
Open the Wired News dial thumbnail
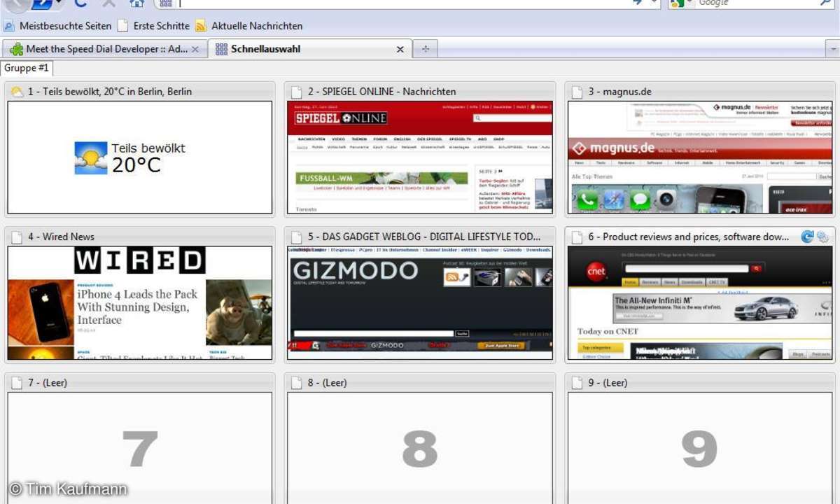click(x=140, y=303)
